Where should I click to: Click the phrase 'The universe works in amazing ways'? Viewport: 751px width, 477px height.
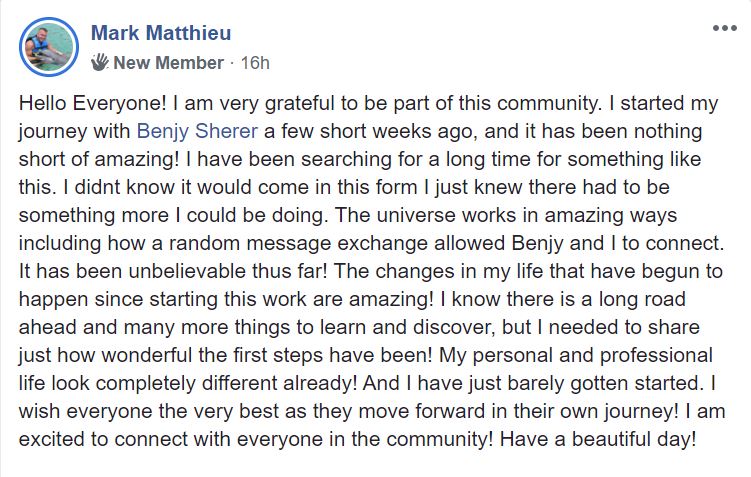[x=506, y=215]
